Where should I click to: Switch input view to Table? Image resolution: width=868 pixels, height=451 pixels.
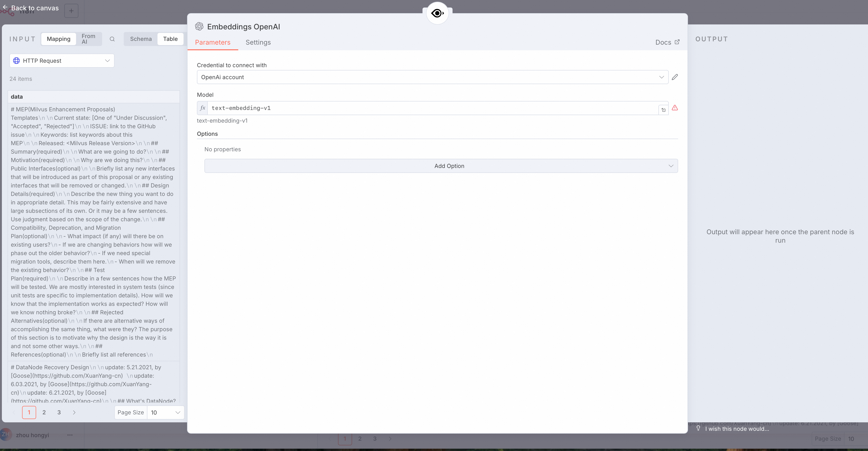point(170,39)
